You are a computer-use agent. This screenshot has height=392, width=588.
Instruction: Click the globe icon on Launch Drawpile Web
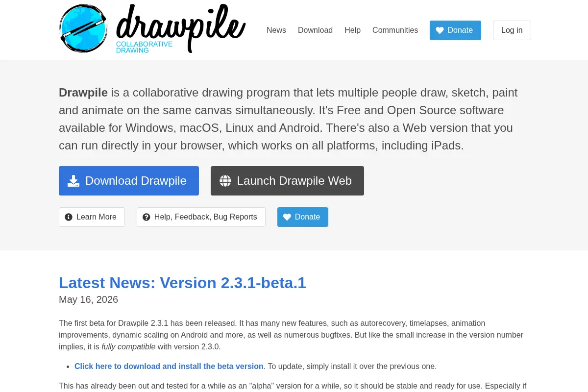click(x=225, y=181)
